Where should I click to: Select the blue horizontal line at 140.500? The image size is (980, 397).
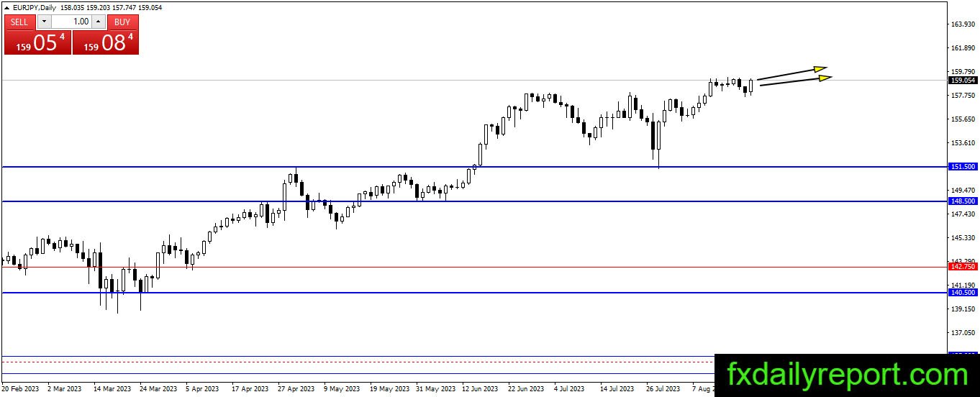tap(475, 293)
